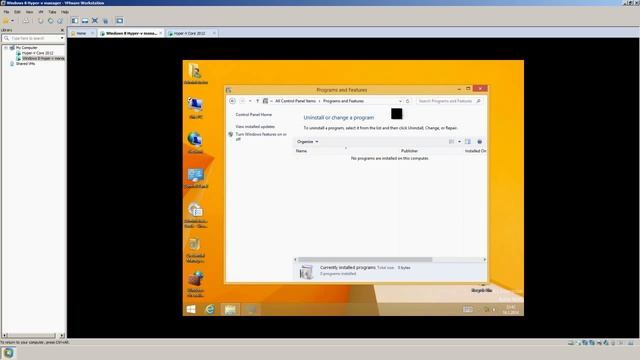Open the Tabs menu
This screenshot has height=360, width=640.
[52, 12]
